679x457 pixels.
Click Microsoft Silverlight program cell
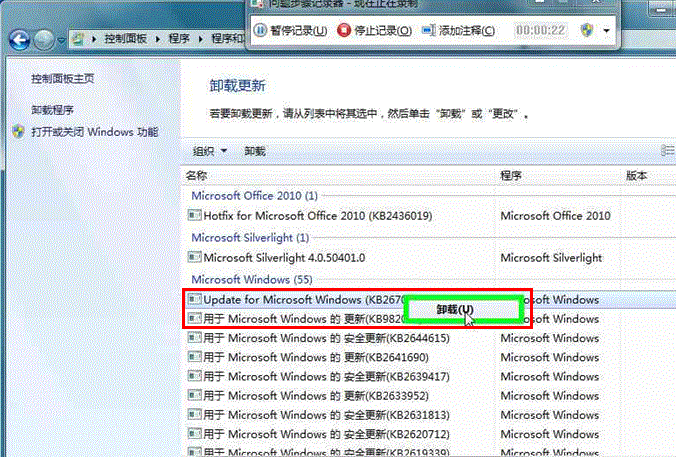pyautogui.click(x=551, y=258)
